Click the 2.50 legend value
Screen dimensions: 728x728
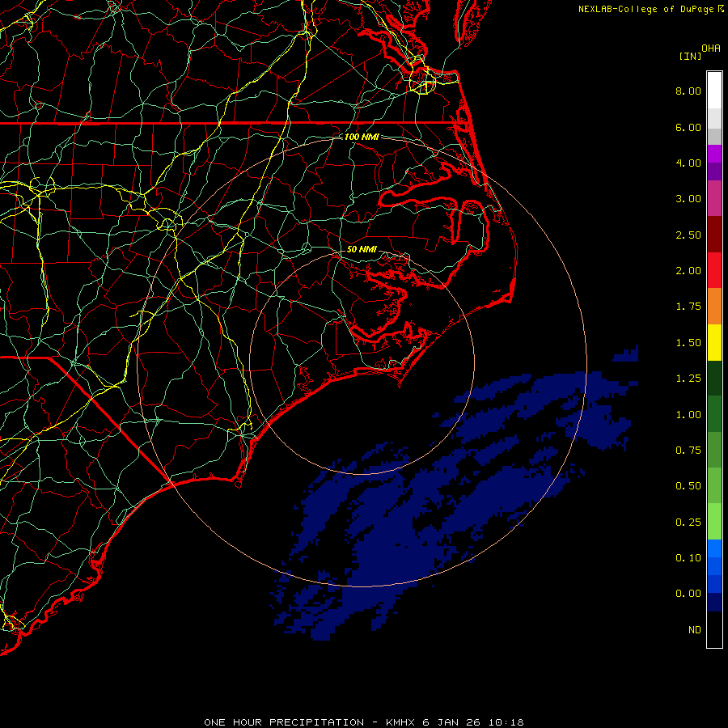[x=688, y=235]
